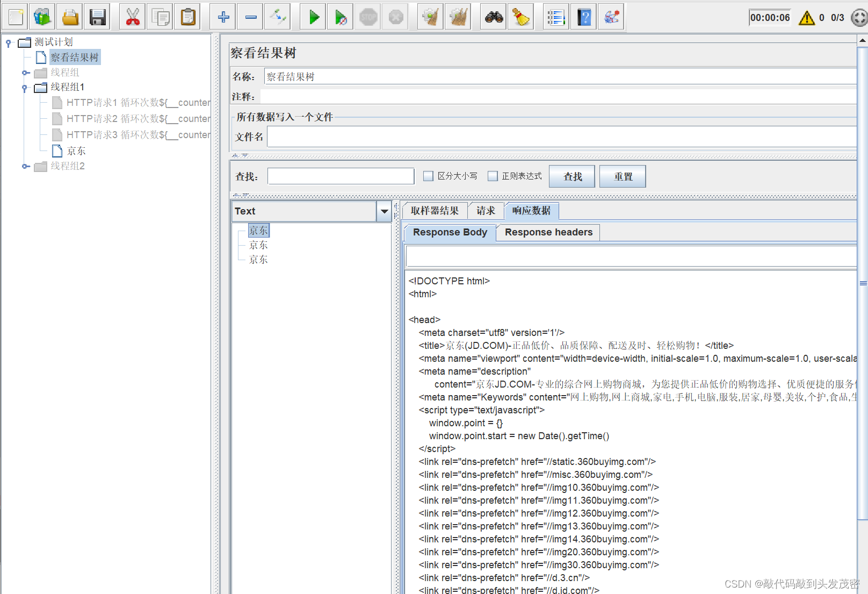Expand all nodes with plus icon
This screenshot has height=594, width=868.
click(x=223, y=17)
